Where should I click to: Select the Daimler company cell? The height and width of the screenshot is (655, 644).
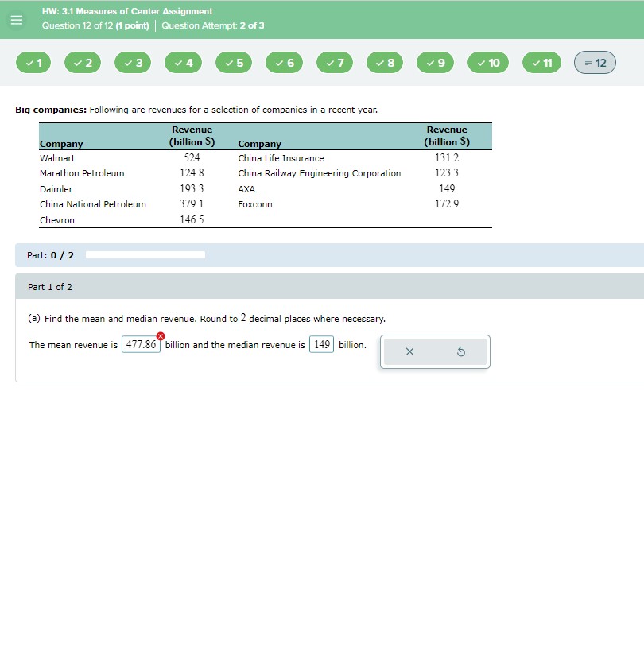click(56, 189)
